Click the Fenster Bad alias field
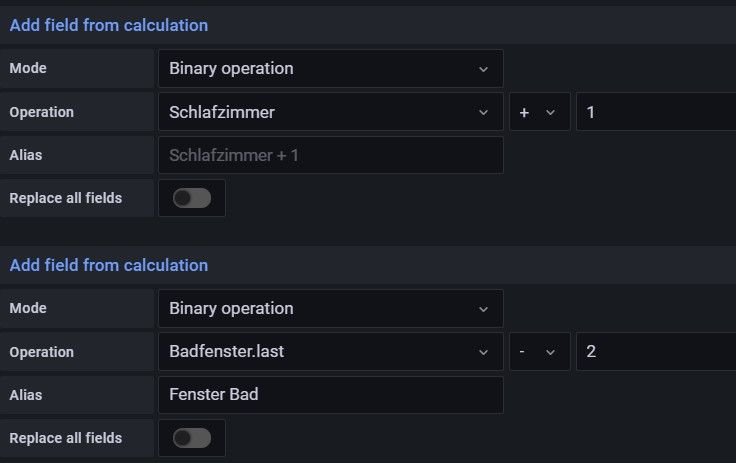 tap(330, 394)
